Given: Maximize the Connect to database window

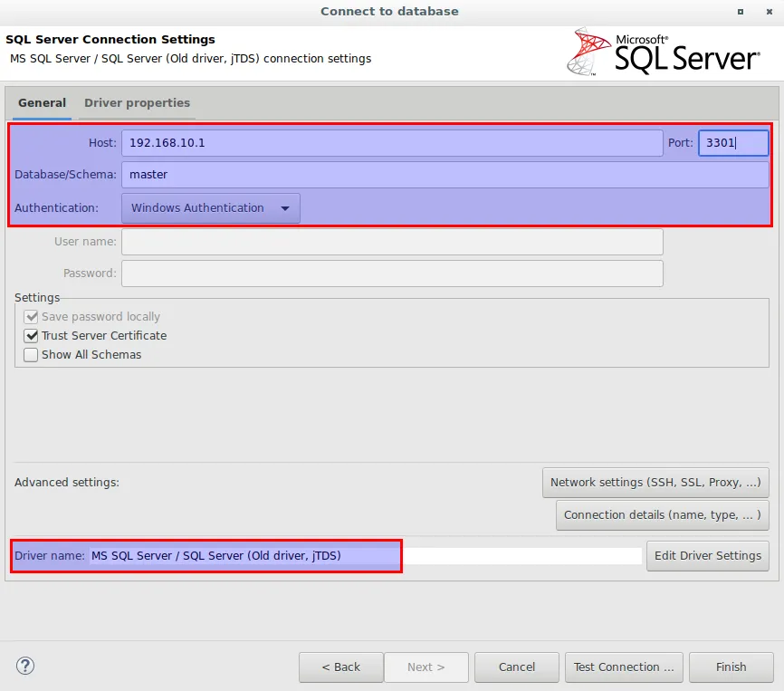Looking at the screenshot, I should (741, 12).
